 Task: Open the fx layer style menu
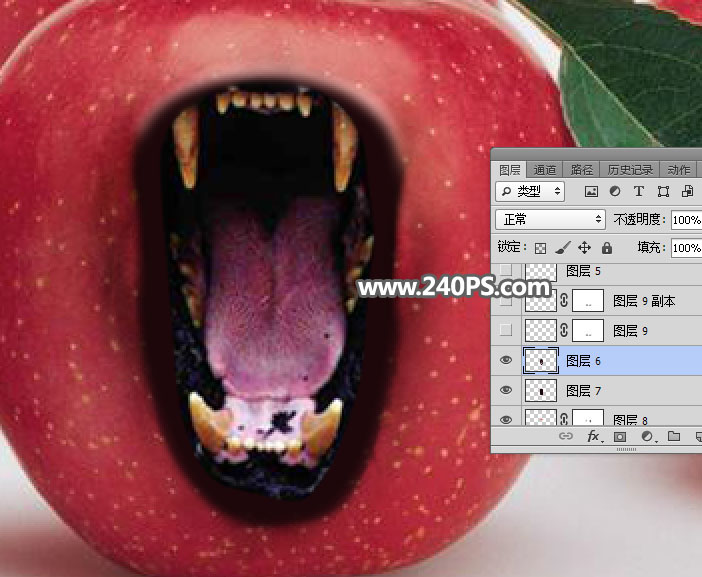coord(594,436)
